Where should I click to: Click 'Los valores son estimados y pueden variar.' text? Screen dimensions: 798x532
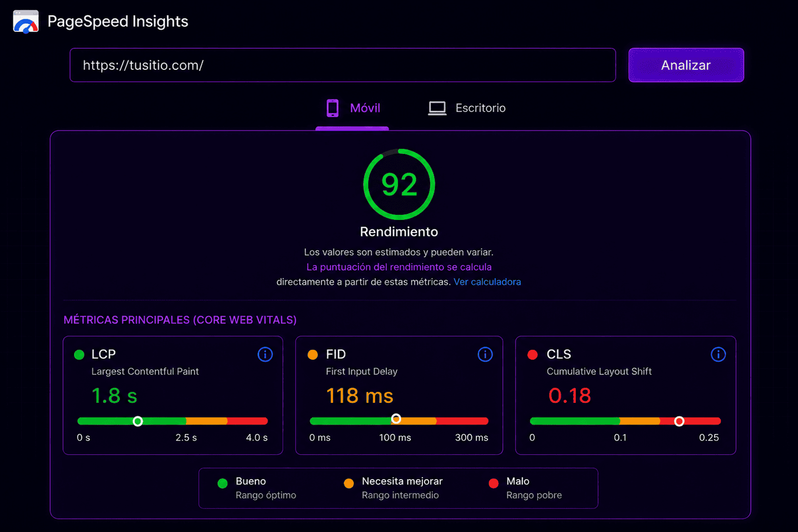click(399, 252)
